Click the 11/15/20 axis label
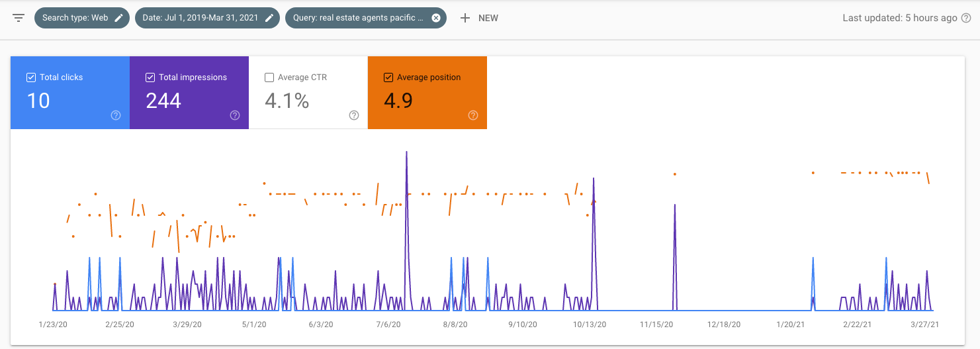This screenshot has height=349, width=980. tap(656, 324)
